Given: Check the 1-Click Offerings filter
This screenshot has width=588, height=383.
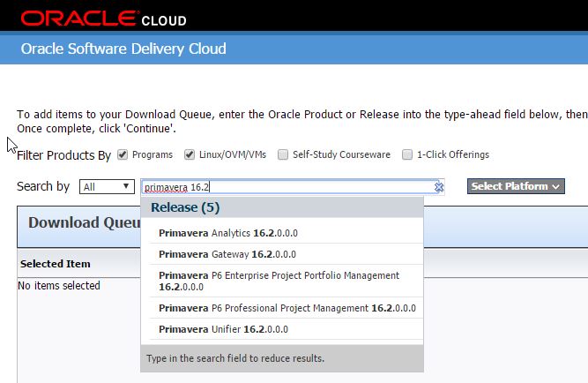Looking at the screenshot, I should [407, 154].
